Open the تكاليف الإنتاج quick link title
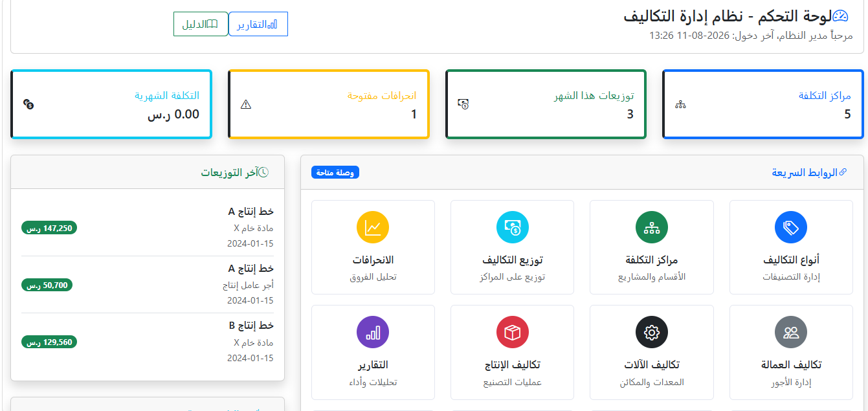The image size is (868, 411). pyautogui.click(x=513, y=364)
